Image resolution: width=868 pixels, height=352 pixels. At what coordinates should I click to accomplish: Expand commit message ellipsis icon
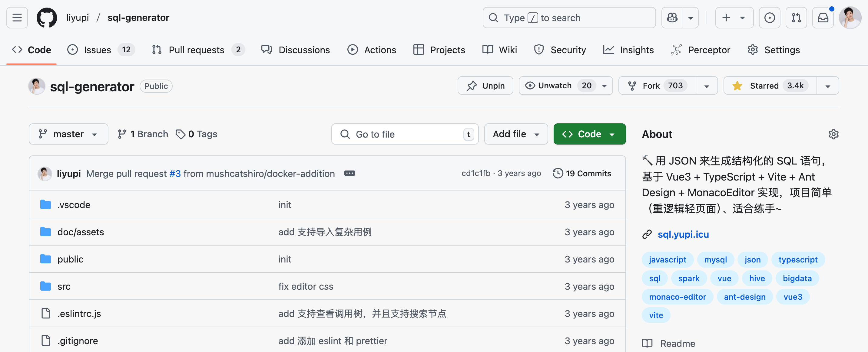pyautogui.click(x=350, y=173)
